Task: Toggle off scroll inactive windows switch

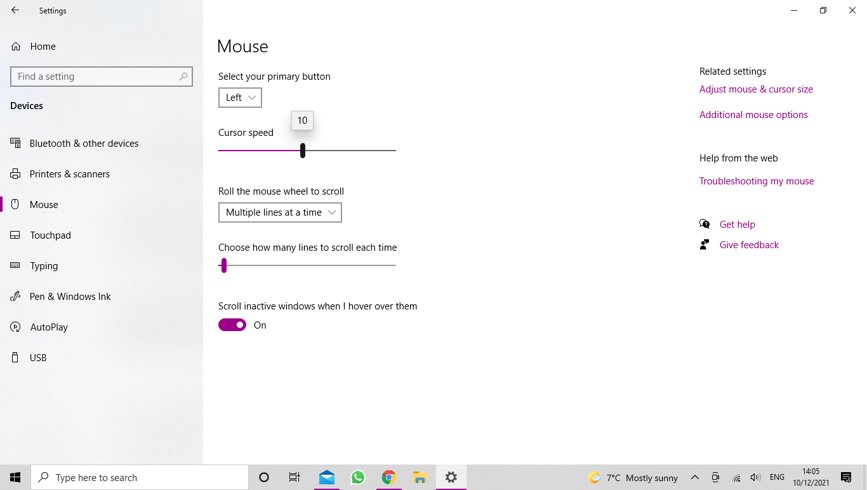Action: coord(232,325)
